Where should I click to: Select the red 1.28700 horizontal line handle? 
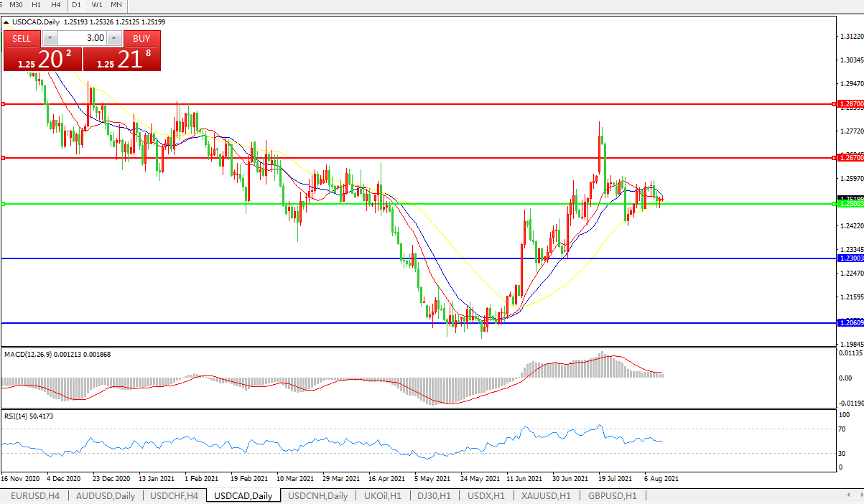4,104
